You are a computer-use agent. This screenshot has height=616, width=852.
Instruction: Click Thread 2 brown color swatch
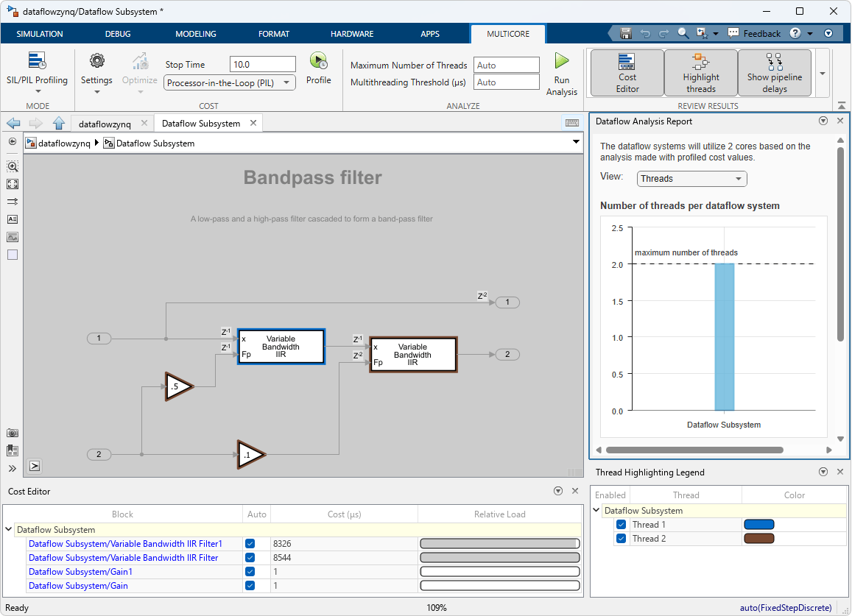coord(758,538)
